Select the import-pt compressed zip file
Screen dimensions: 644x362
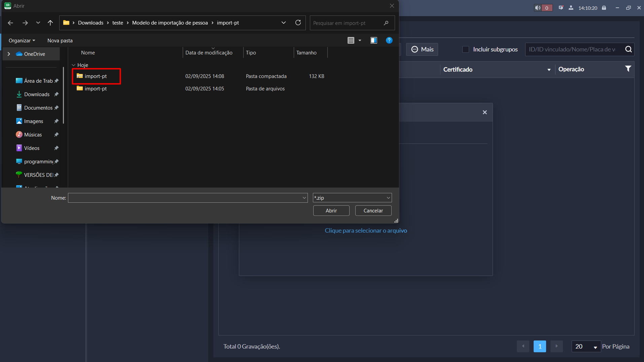[96, 76]
